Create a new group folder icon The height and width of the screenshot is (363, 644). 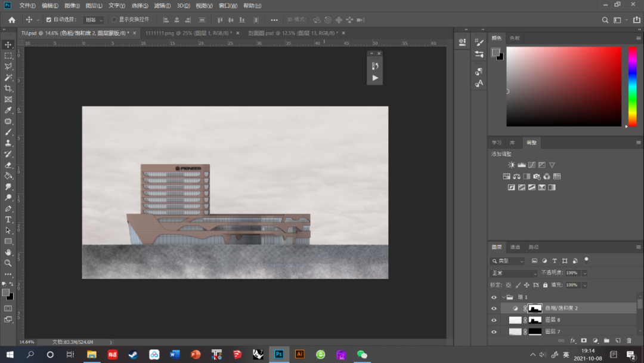[606, 340]
